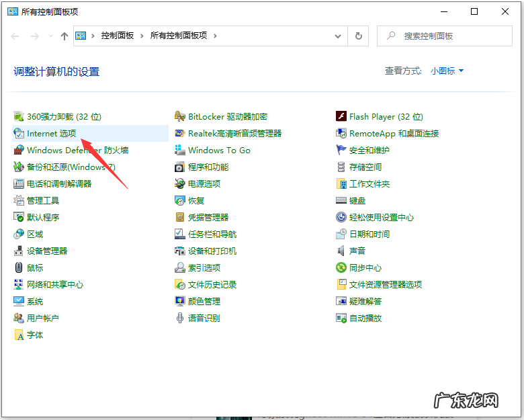Viewport: 524px width, 420px height.
Task: Click the forward navigation arrow
Action: tap(35, 36)
